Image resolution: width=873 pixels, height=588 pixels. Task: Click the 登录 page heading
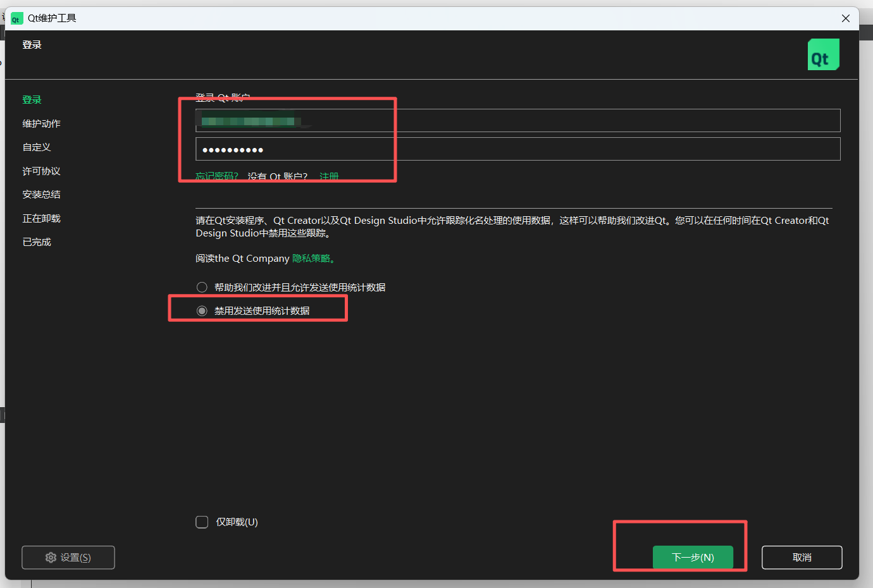tap(32, 45)
